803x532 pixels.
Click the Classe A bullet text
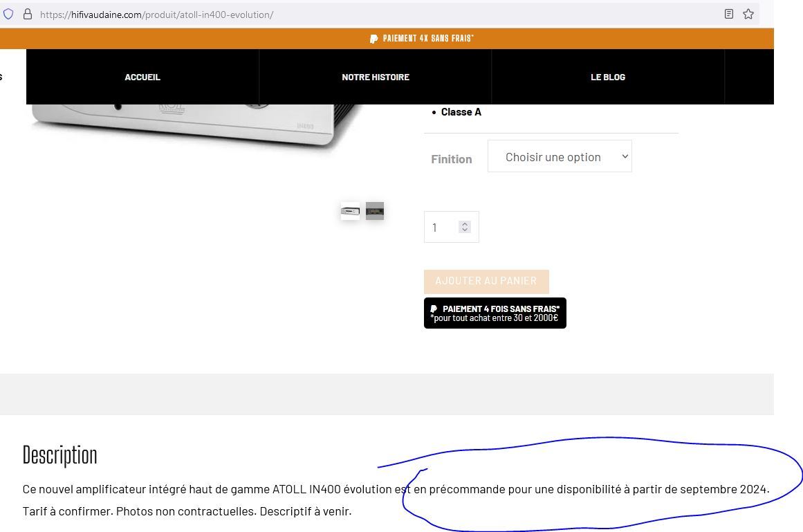(461, 112)
